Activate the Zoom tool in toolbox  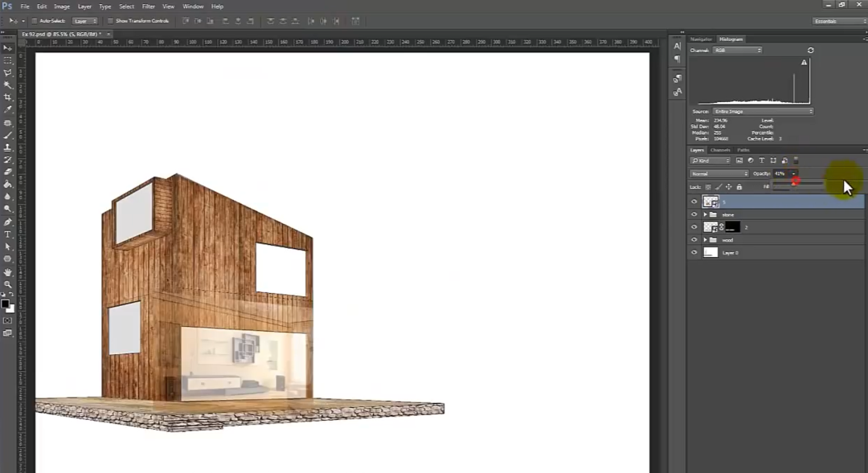coord(8,284)
